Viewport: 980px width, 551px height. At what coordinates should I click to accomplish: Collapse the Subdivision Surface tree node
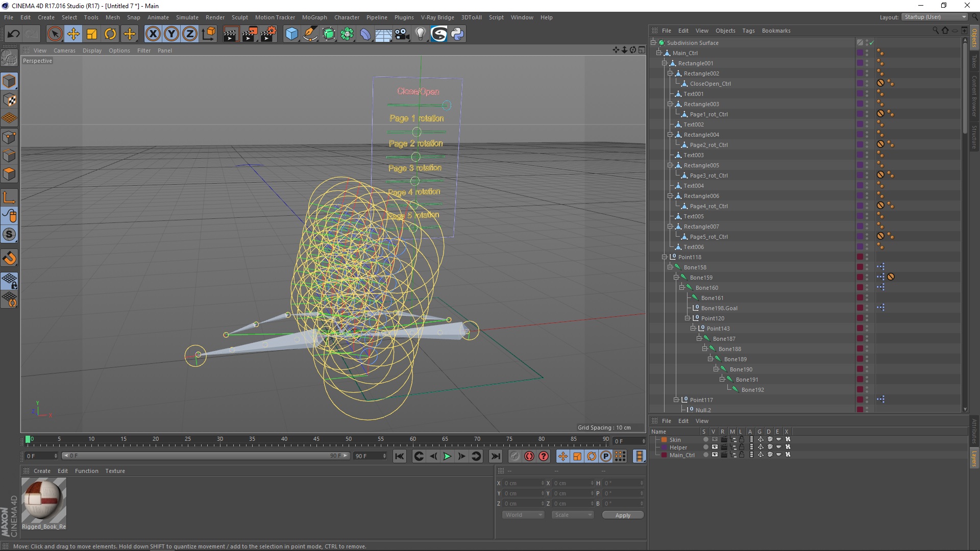(x=653, y=43)
